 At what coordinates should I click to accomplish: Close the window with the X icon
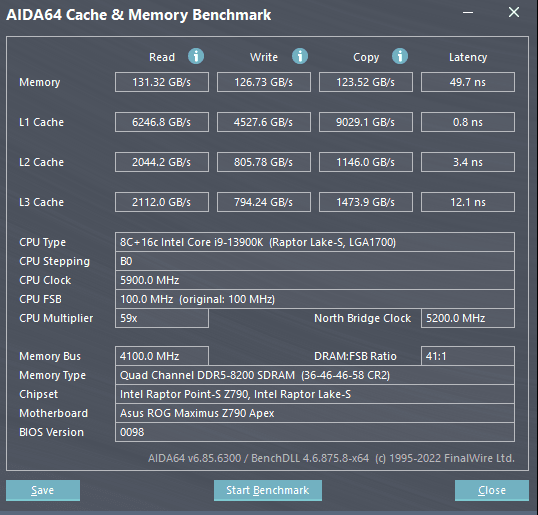(514, 12)
